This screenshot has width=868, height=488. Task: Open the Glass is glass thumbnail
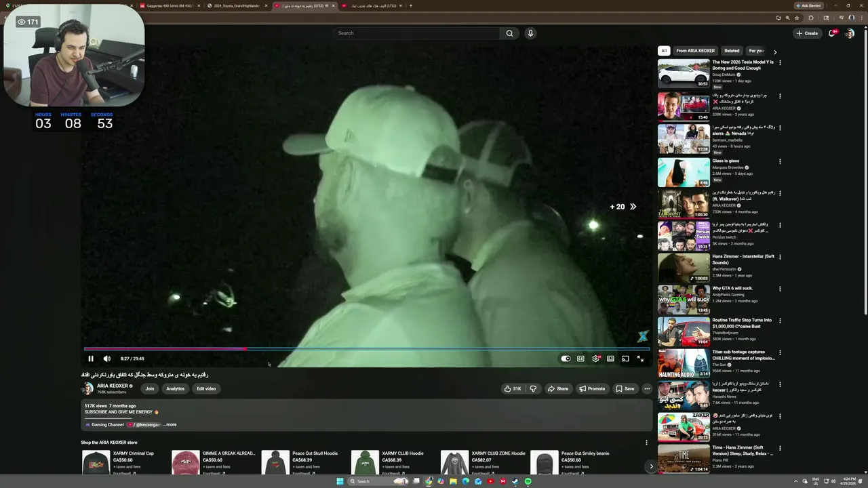pos(684,172)
